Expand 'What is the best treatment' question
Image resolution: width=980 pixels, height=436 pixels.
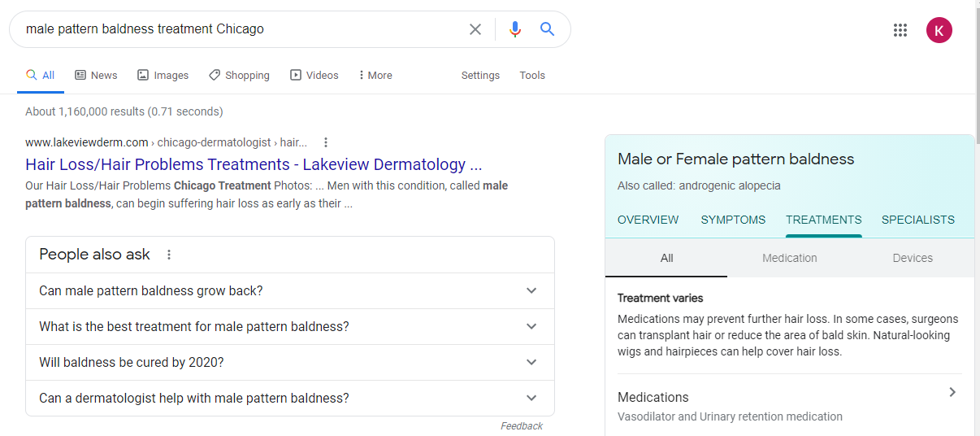[531, 326]
